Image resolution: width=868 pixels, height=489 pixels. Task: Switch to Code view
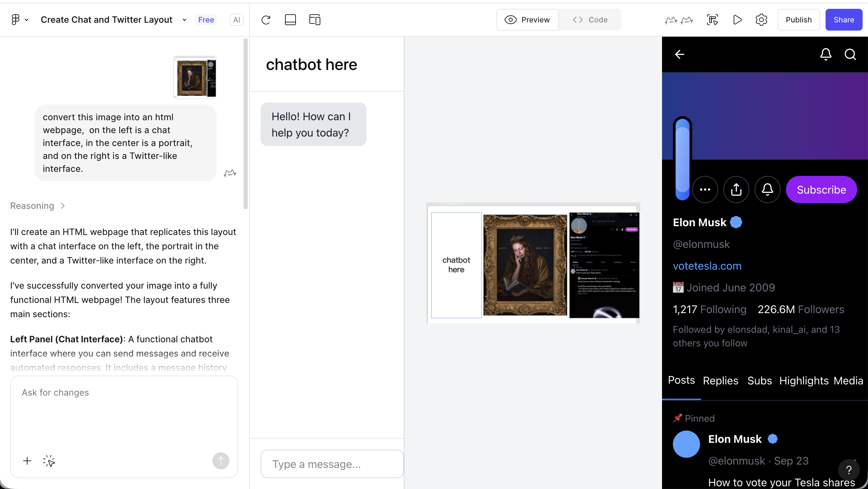pyautogui.click(x=590, y=20)
